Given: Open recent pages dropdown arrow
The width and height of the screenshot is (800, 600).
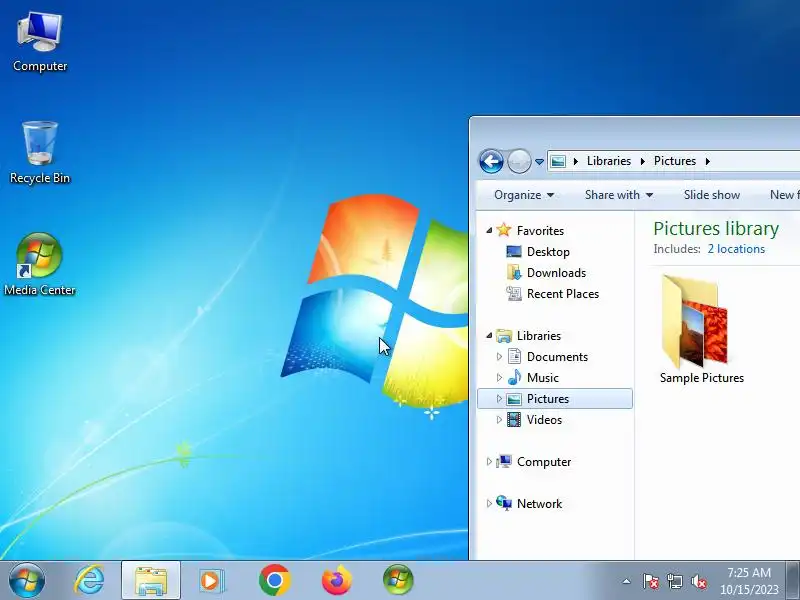Looking at the screenshot, I should click(539, 162).
